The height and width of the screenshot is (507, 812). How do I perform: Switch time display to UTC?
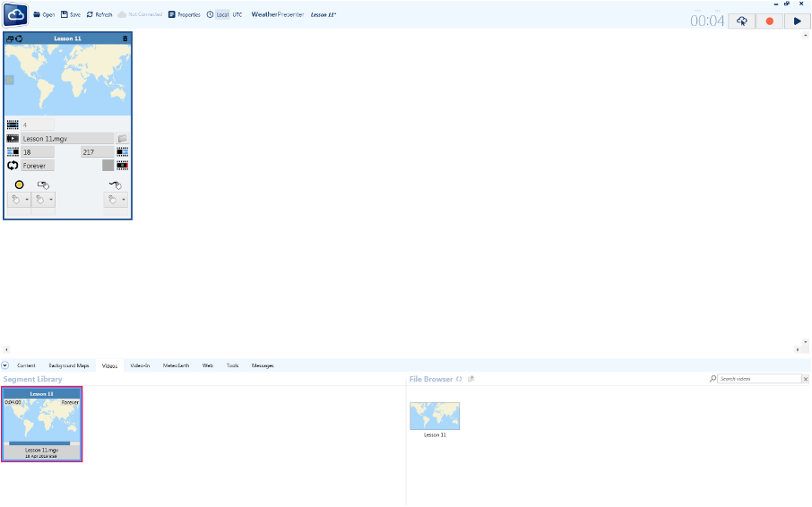[238, 14]
